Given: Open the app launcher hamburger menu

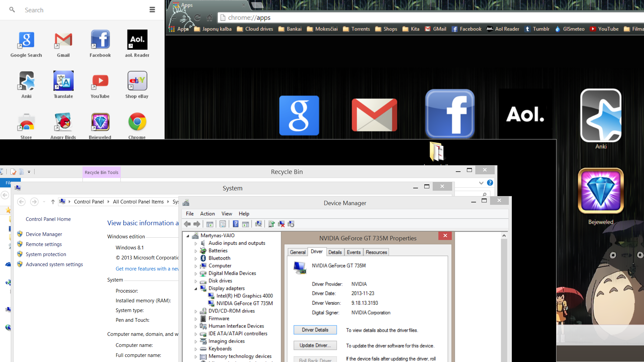Looking at the screenshot, I should 152,10.
